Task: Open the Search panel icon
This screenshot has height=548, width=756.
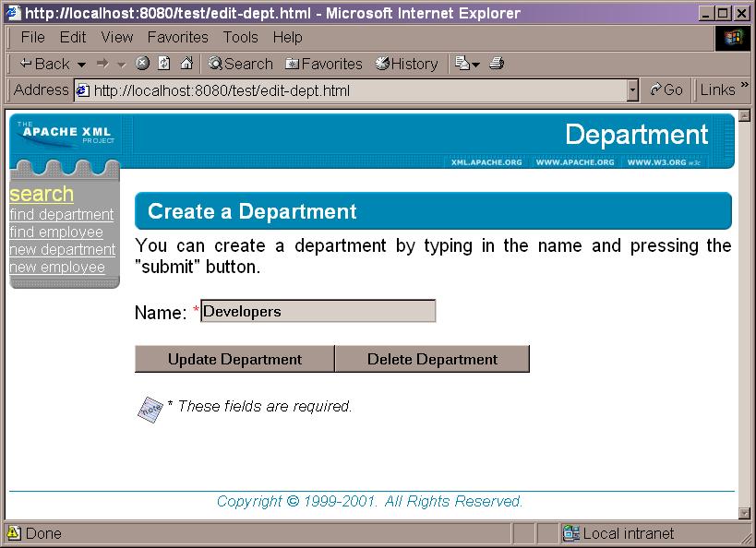Action: coord(215,64)
